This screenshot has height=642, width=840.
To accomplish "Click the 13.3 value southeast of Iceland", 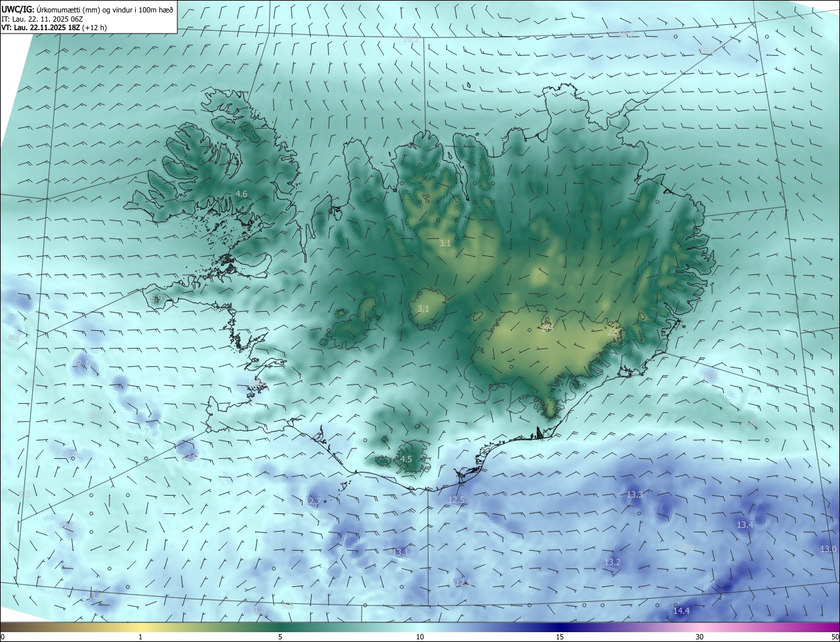I will click(635, 494).
